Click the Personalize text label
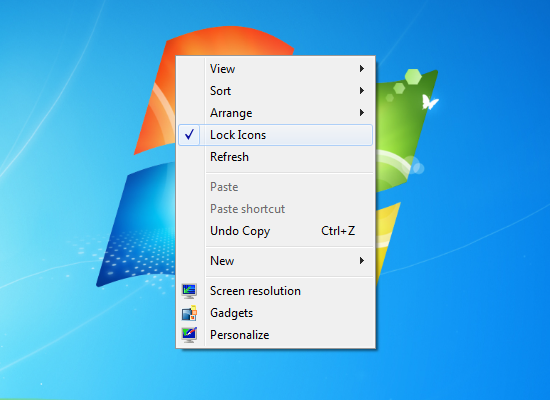The width and height of the screenshot is (550, 400). pos(240,335)
